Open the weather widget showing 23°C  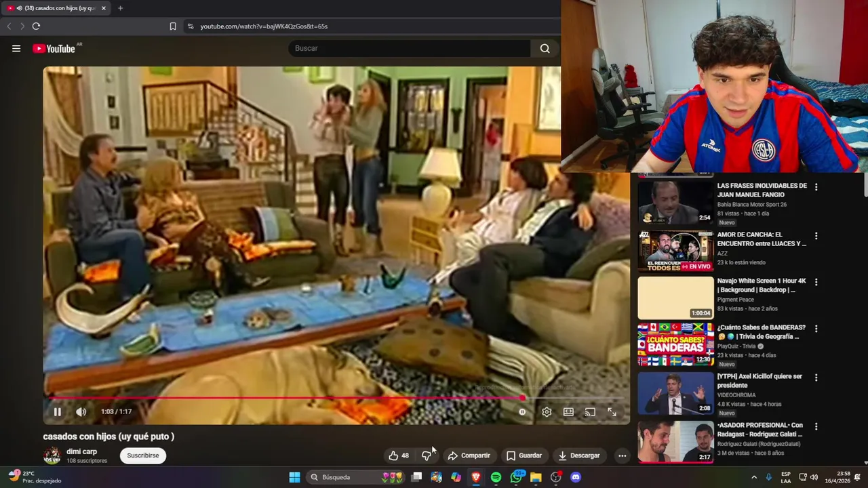[x=34, y=477]
